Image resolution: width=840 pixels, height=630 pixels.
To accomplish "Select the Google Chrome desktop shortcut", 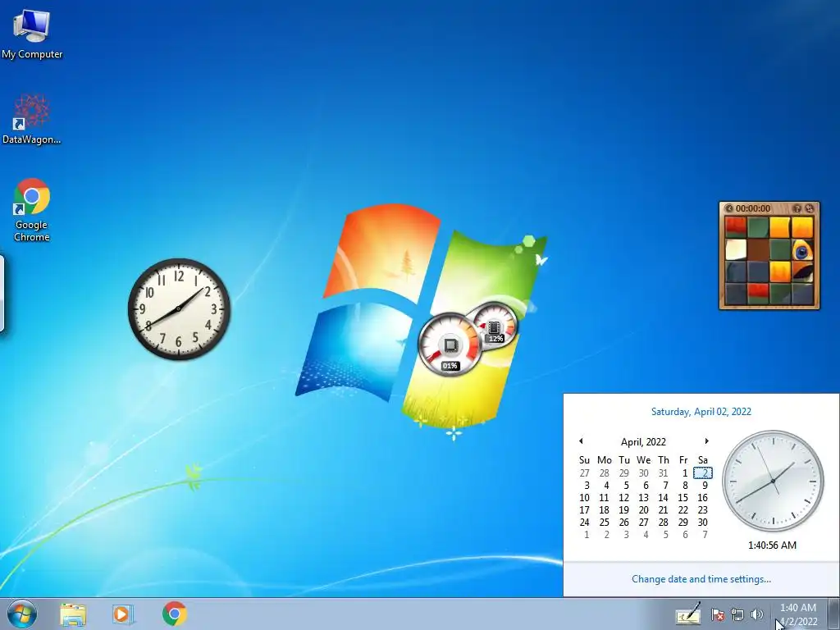I will [32, 209].
